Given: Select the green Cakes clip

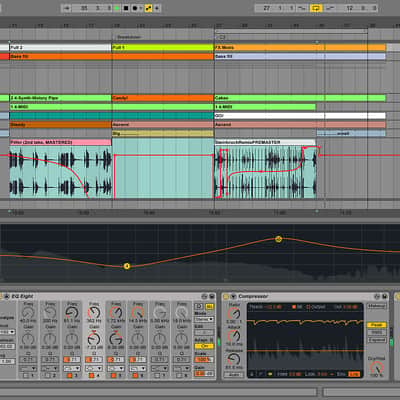Looking at the screenshot, I should 300,98.
